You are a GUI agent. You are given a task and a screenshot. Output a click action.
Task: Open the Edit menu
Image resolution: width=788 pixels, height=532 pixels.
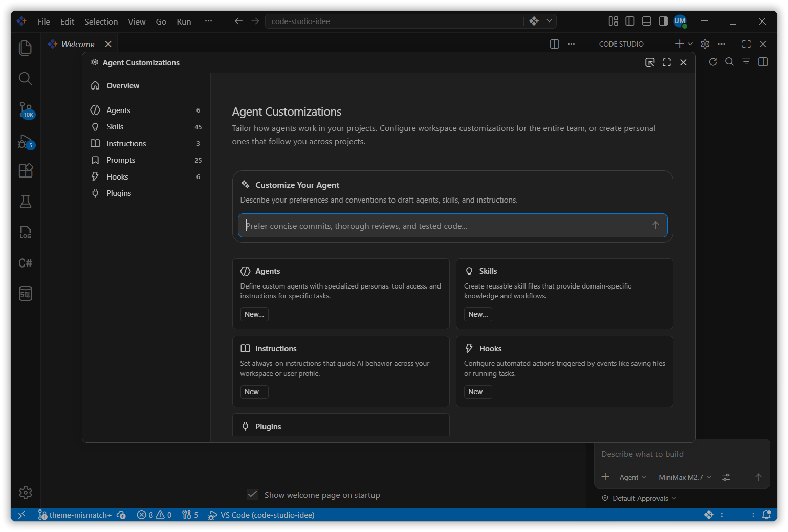[x=67, y=21]
